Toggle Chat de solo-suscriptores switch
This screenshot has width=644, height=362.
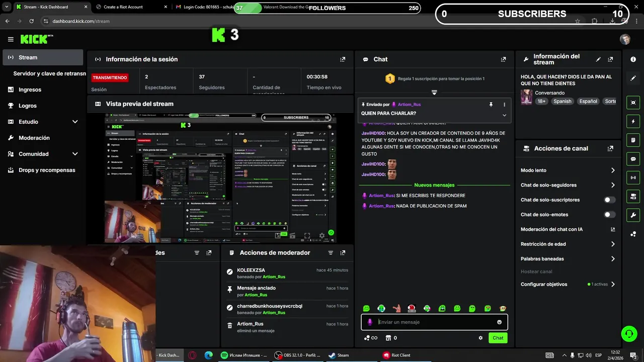click(610, 200)
